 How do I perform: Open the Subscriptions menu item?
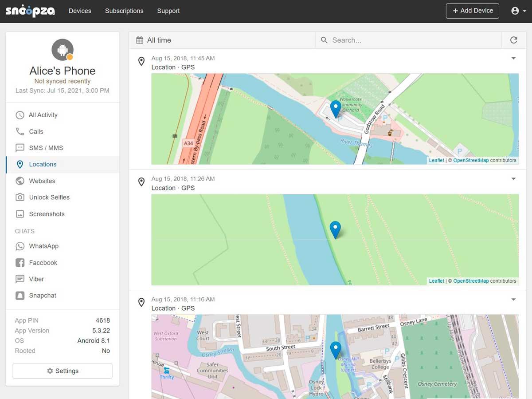pos(124,11)
